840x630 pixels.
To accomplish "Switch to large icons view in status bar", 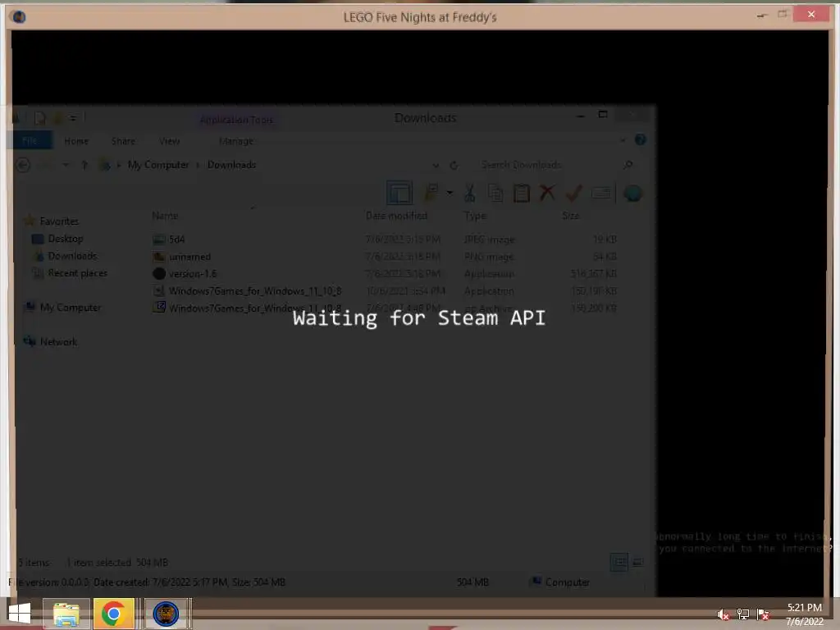I will point(637,562).
